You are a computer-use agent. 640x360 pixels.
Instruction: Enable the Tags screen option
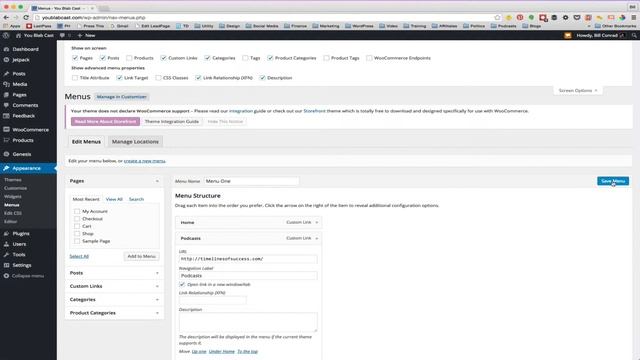tap(245, 58)
